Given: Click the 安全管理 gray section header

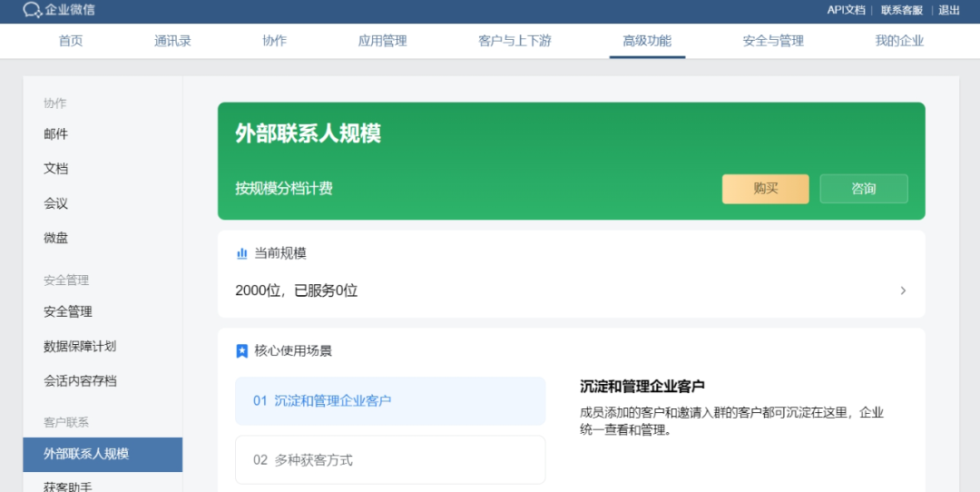Looking at the screenshot, I should click(x=66, y=280).
